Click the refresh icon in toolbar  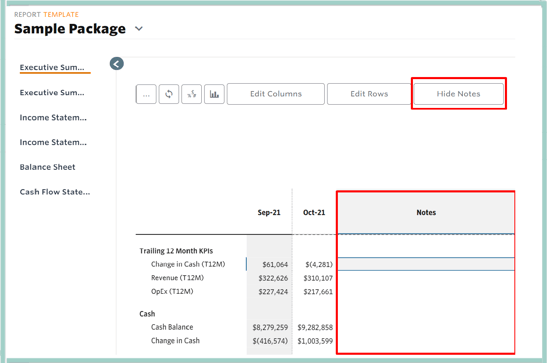tap(169, 94)
